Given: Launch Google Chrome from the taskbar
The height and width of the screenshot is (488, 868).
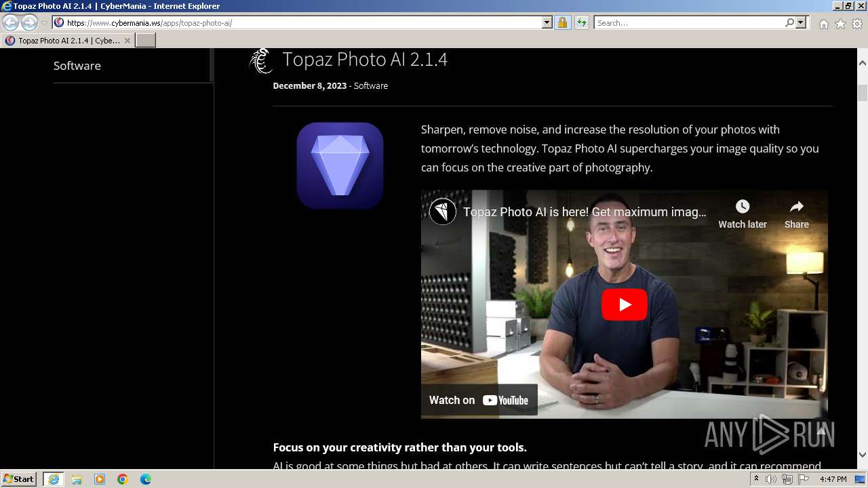Looking at the screenshot, I should [x=123, y=479].
